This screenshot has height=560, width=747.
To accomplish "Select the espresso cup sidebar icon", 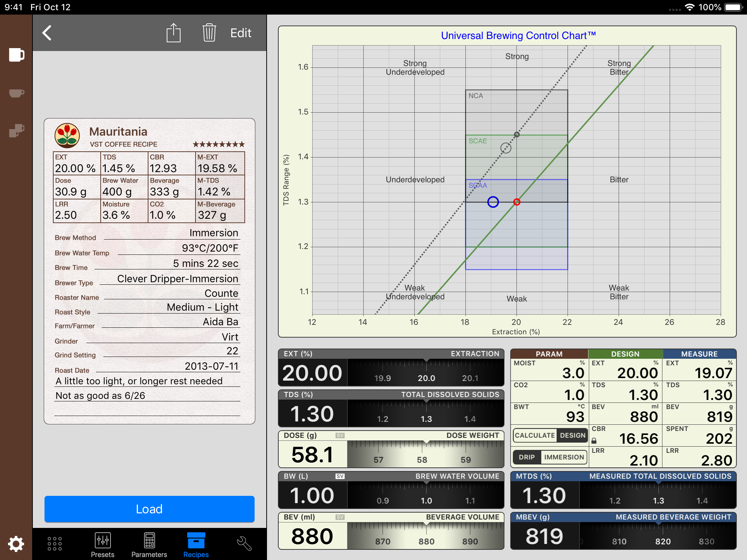I will pyautogui.click(x=16, y=93).
